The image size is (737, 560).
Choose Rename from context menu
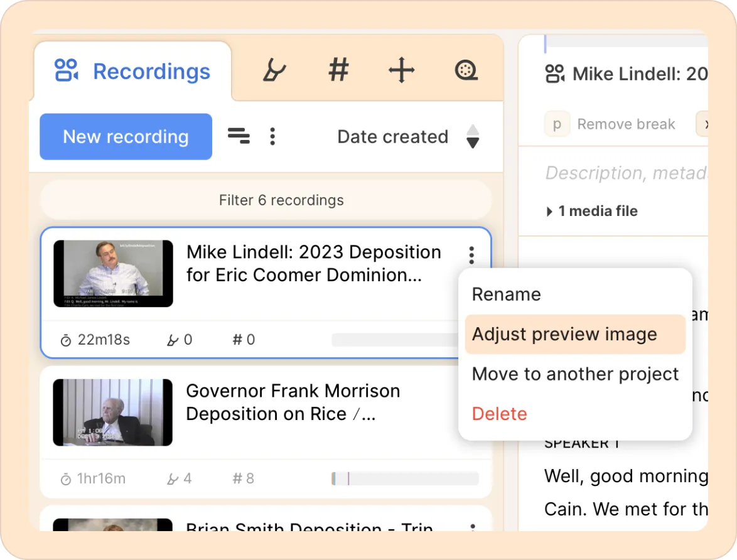tap(506, 294)
